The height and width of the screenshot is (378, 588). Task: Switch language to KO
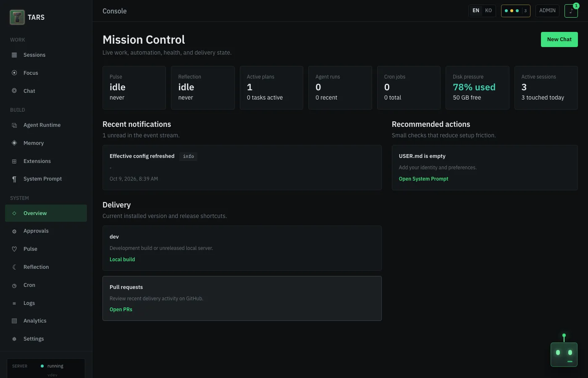[x=488, y=10]
